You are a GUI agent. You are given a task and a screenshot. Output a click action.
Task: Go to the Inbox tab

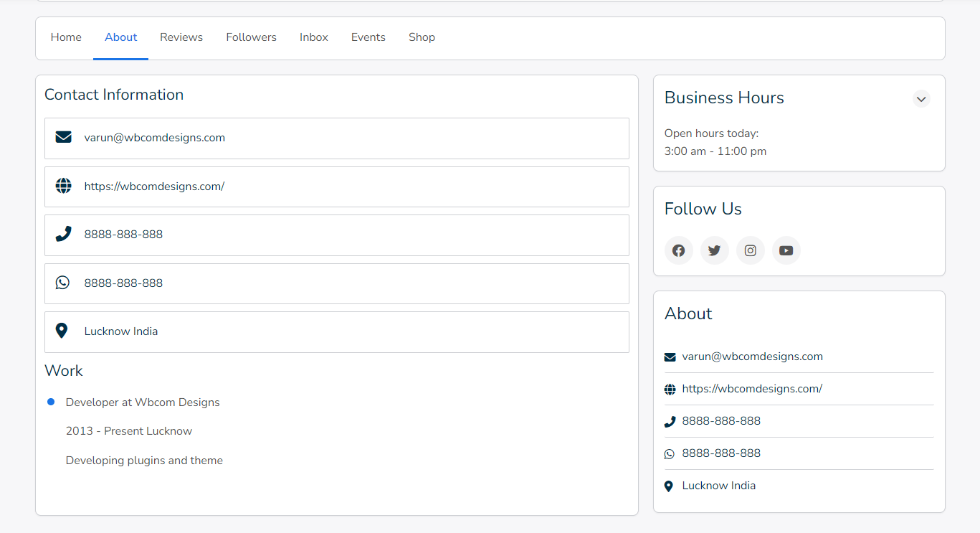pos(313,37)
